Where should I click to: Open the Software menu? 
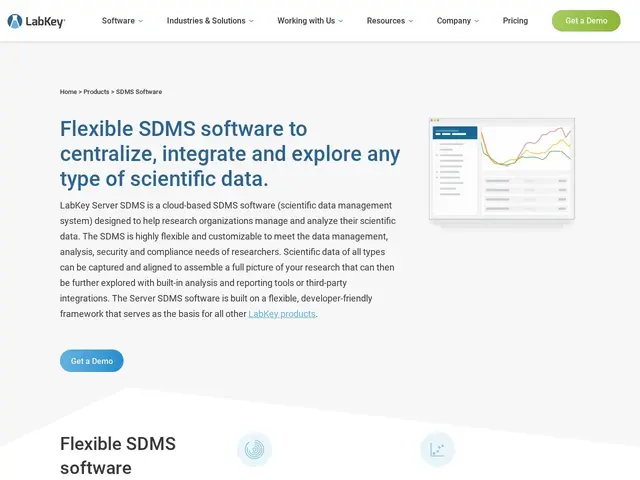tap(118, 21)
